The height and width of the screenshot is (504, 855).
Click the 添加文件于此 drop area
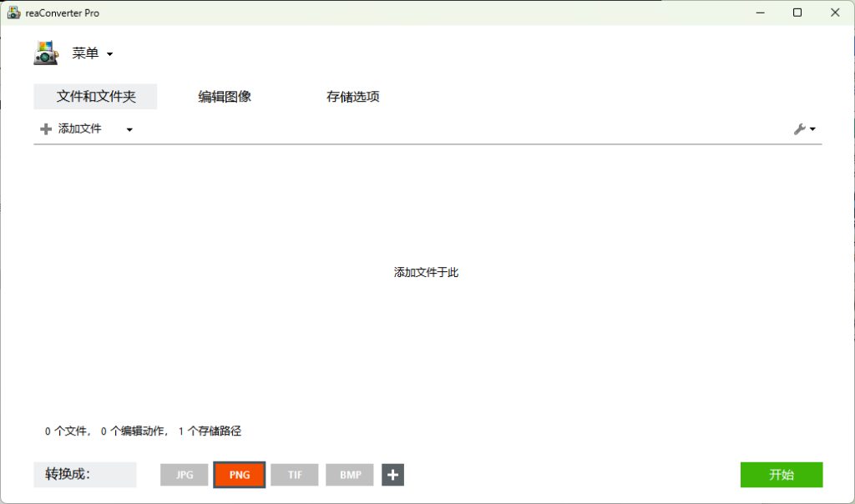[x=427, y=272]
